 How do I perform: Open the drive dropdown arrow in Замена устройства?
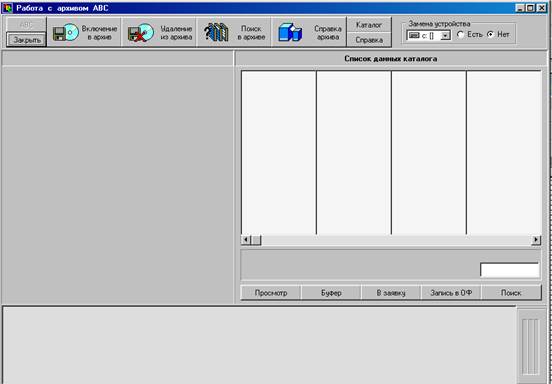(446, 36)
